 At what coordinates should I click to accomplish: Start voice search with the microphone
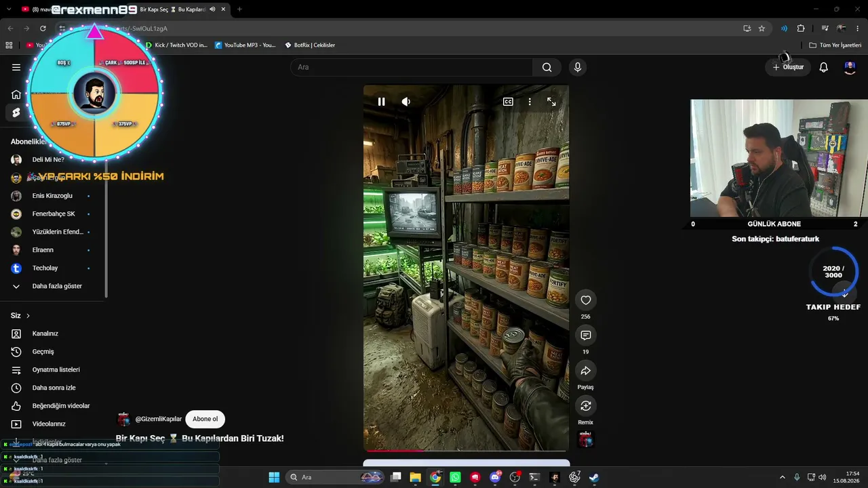(x=578, y=67)
